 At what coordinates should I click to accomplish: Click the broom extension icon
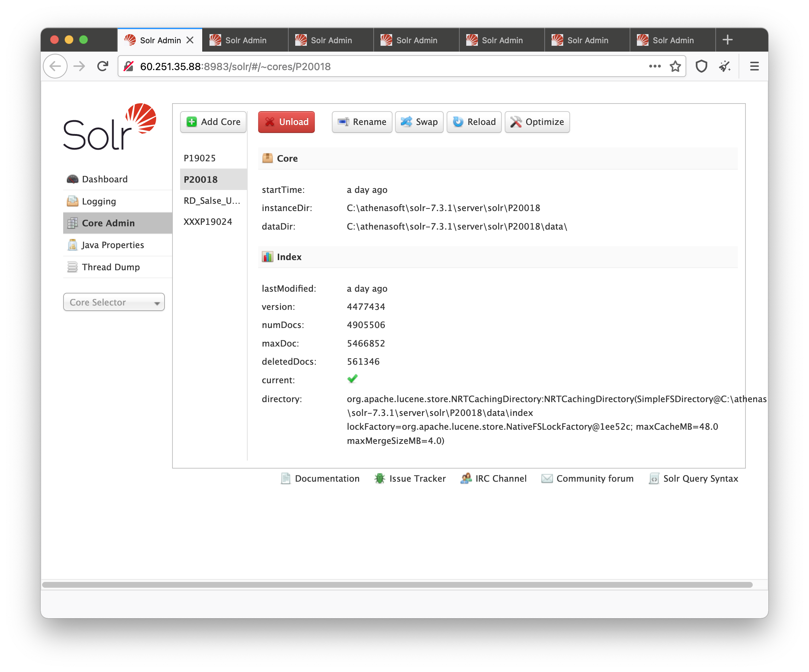(x=725, y=66)
